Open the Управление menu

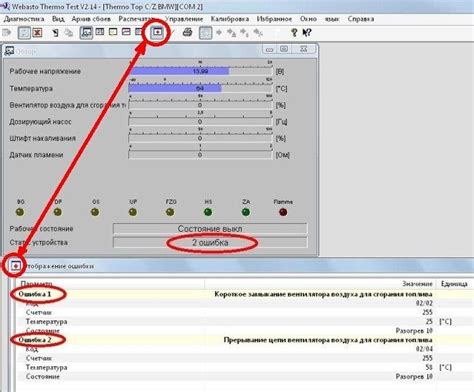184,19
